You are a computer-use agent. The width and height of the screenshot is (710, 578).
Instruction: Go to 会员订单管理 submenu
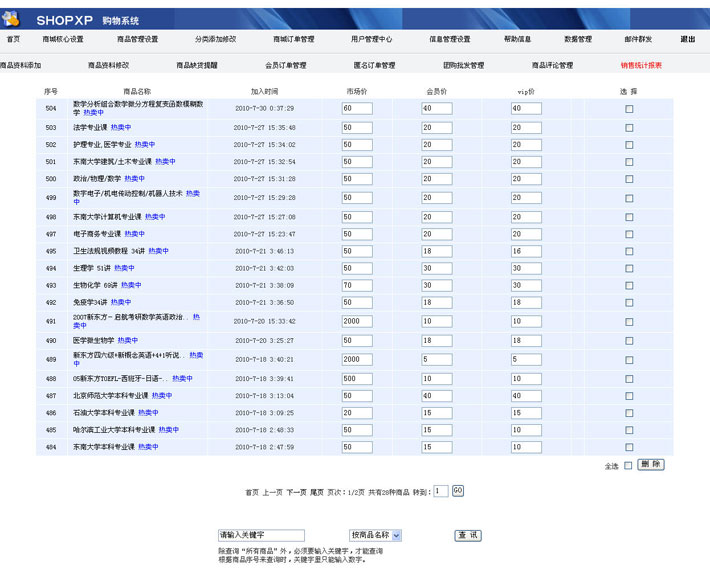pos(286,65)
